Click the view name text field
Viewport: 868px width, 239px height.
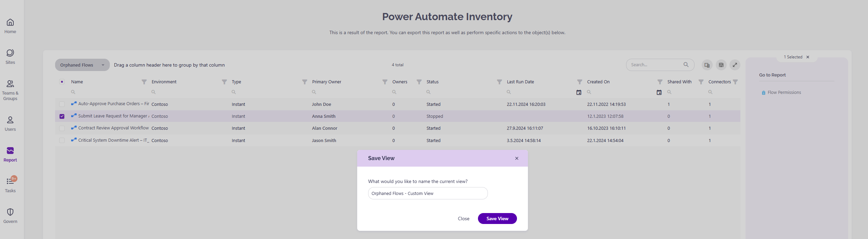[x=428, y=193]
